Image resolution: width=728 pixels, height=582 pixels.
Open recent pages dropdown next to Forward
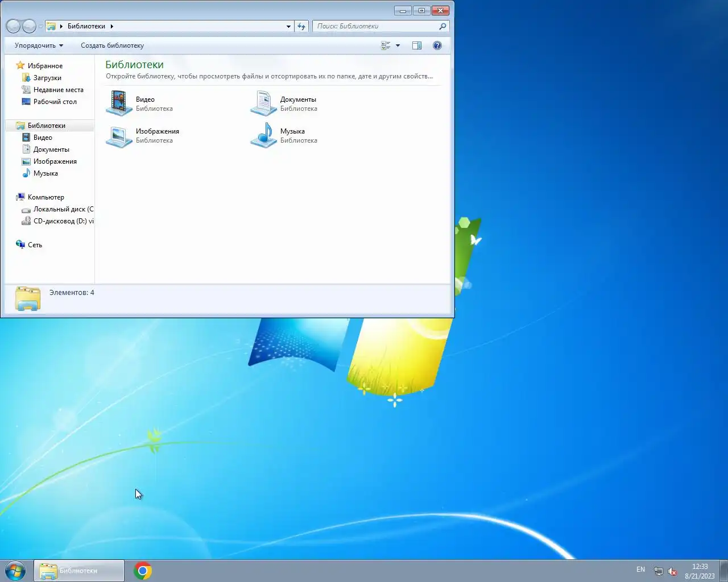pyautogui.click(x=40, y=26)
